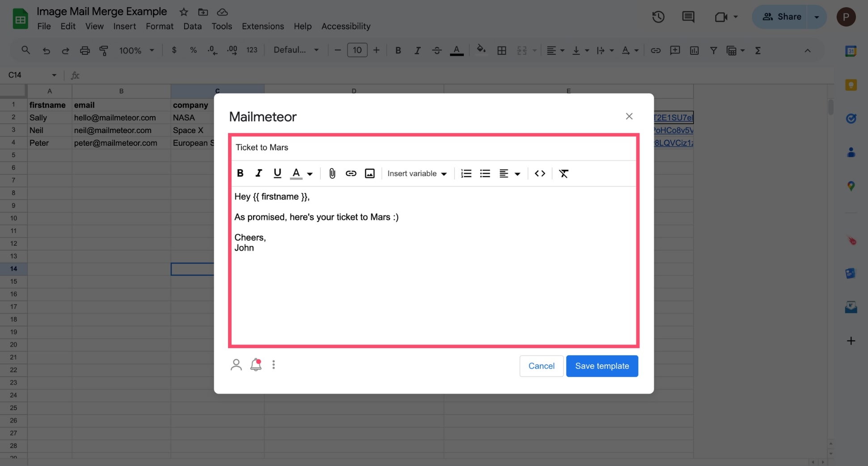Image resolution: width=868 pixels, height=466 pixels.
Task: Click into the email body text area
Action: (x=433, y=266)
